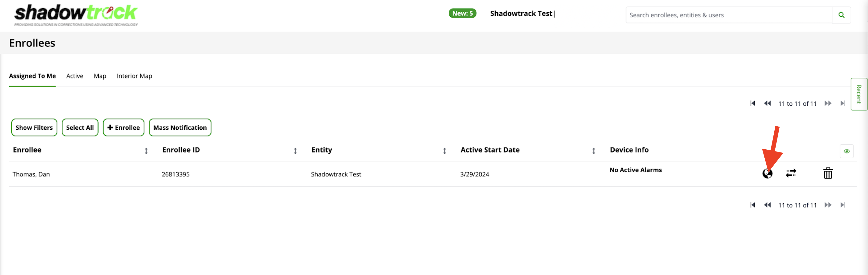Jump to last page in bottom pagination
This screenshot has width=868, height=275.
[842, 205]
